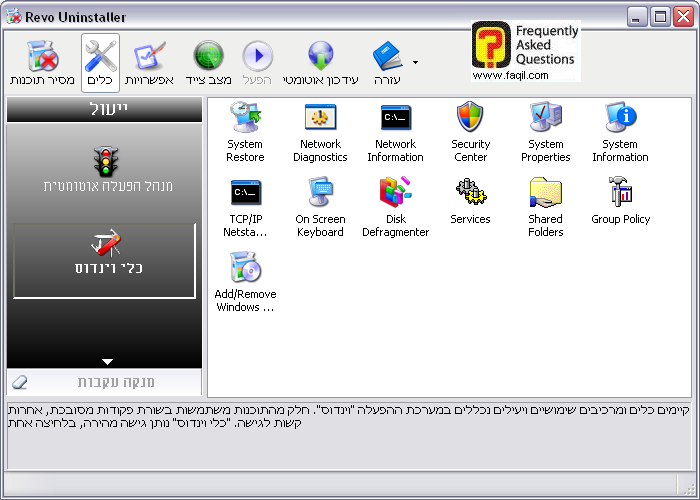The height and width of the screenshot is (500, 700).
Task: Open Add/Remove Windows components
Action: tap(245, 281)
